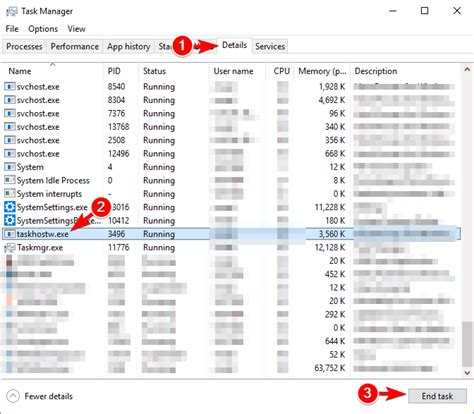Click the End task button

pyautogui.click(x=437, y=396)
